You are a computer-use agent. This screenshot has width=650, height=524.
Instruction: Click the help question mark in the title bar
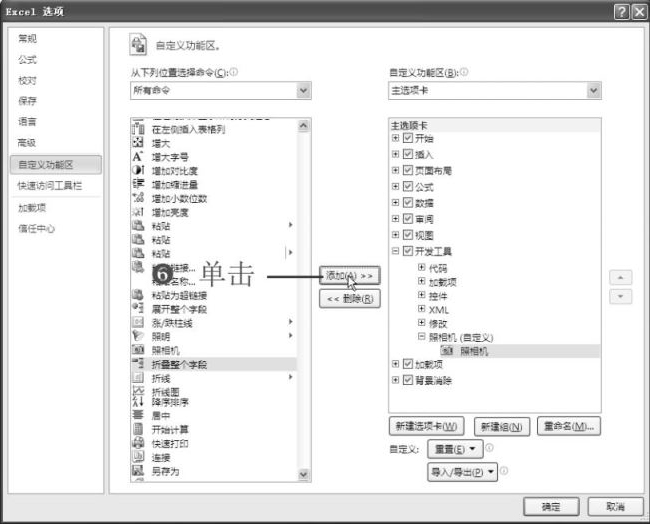click(x=621, y=12)
